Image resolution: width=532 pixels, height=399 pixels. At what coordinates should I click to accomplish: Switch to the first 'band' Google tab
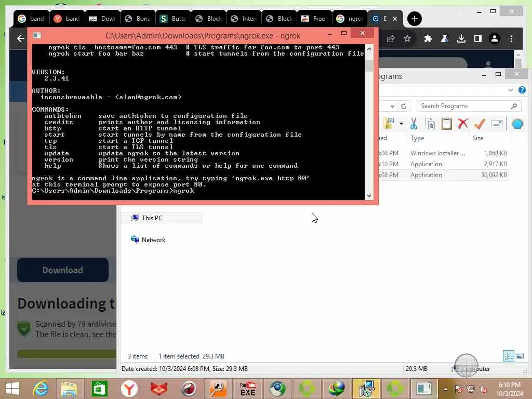tap(32, 19)
